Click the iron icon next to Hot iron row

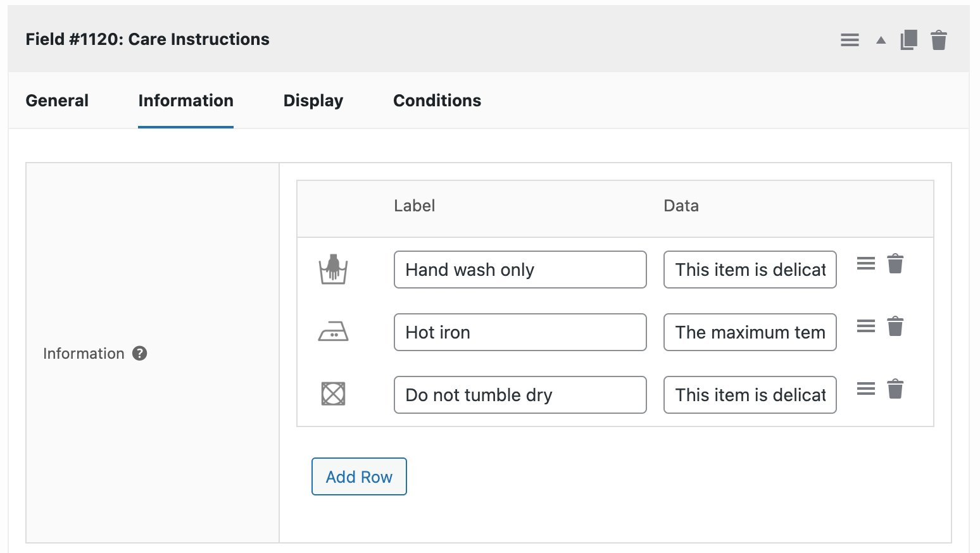click(x=334, y=332)
